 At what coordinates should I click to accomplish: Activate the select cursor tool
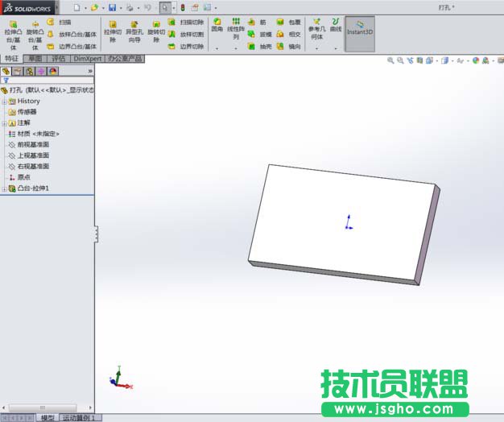click(x=165, y=8)
